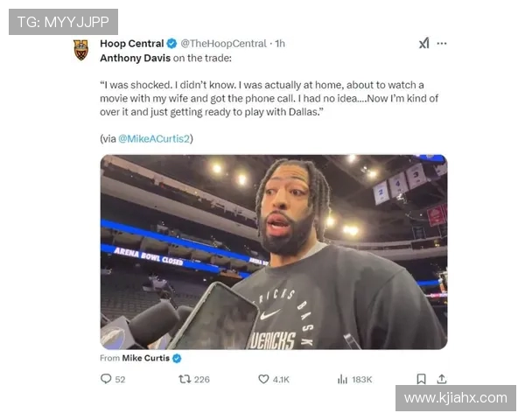Image resolution: width=525 pixels, height=420 pixels.
Task: Open the @MikeACurtis2 mention link
Action: click(x=154, y=138)
